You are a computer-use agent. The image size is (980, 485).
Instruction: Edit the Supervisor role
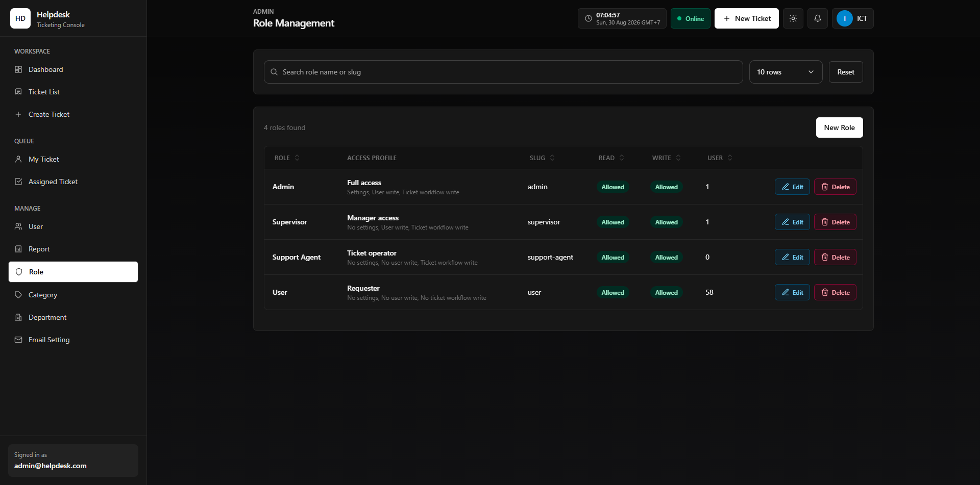coord(792,222)
